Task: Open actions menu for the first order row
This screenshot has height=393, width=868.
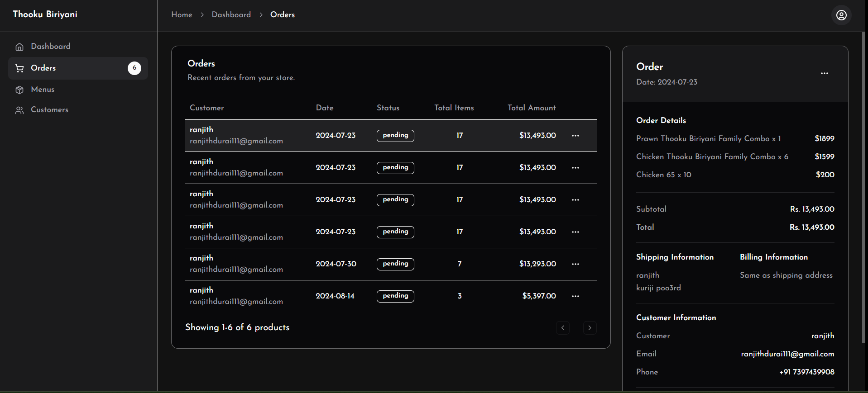Action: tap(575, 136)
